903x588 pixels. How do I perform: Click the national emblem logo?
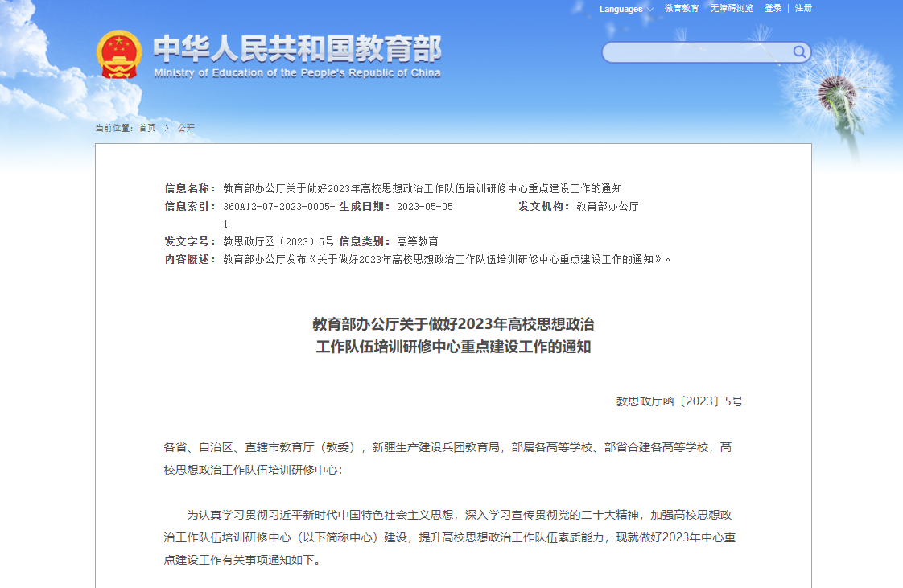(x=119, y=54)
